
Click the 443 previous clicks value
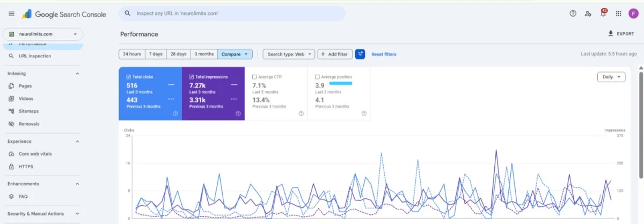[x=132, y=100]
